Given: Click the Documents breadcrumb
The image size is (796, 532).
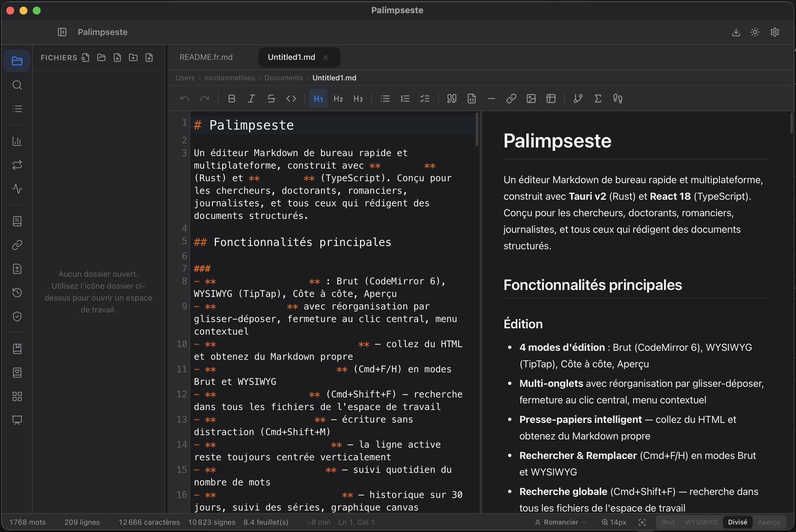Looking at the screenshot, I should [x=284, y=78].
